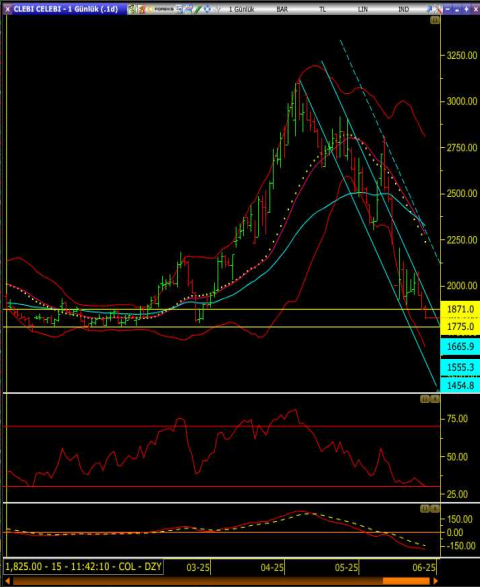Click the 3000.00 price axis value

(462, 101)
